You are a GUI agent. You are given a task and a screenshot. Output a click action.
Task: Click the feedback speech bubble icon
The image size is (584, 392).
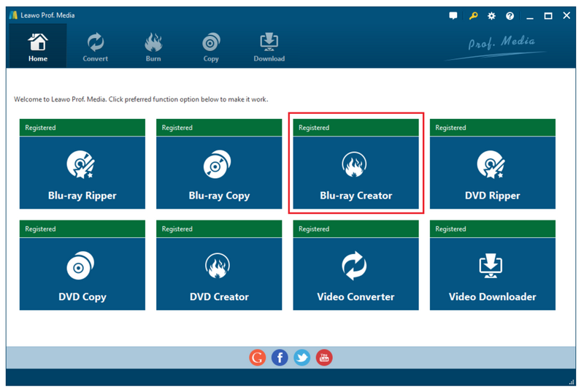point(453,16)
